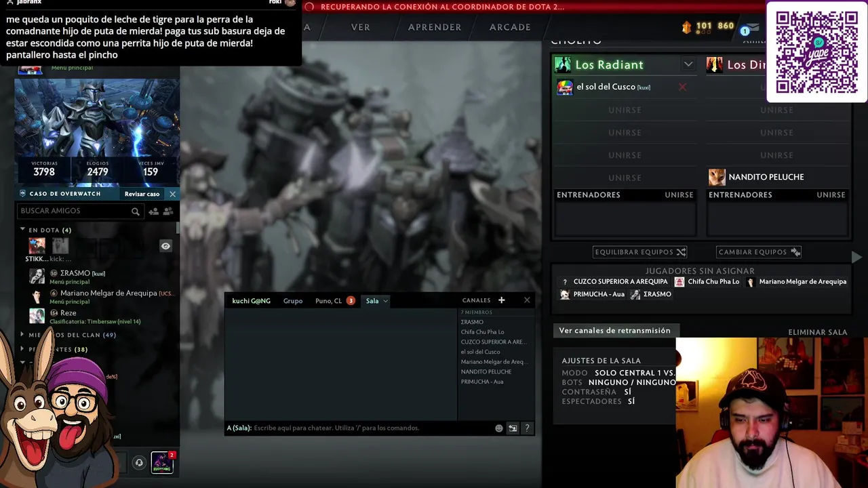Click the next arrow right of teams
Screen dimensions: 868x488
point(856,257)
